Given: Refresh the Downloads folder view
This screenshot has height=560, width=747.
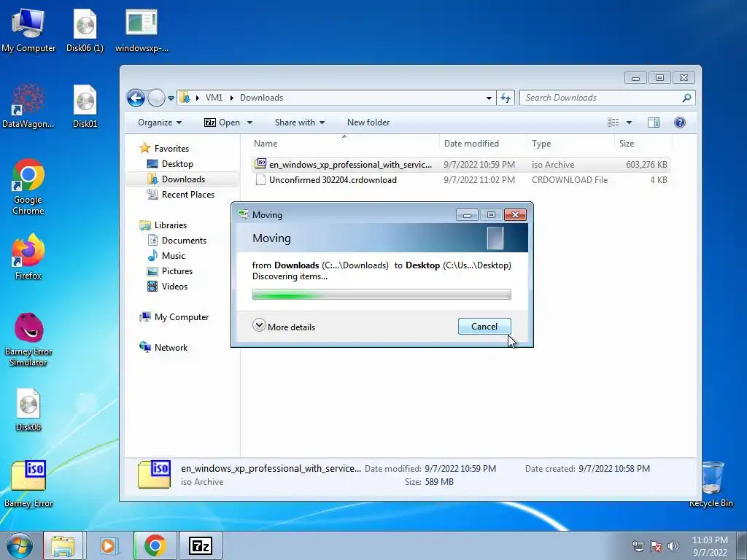Looking at the screenshot, I should pyautogui.click(x=506, y=98).
